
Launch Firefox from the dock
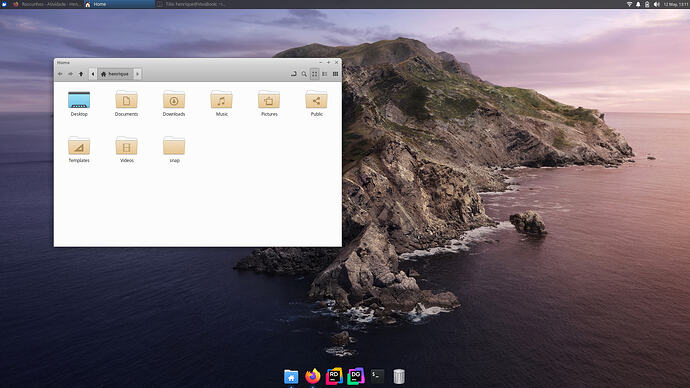(312, 377)
